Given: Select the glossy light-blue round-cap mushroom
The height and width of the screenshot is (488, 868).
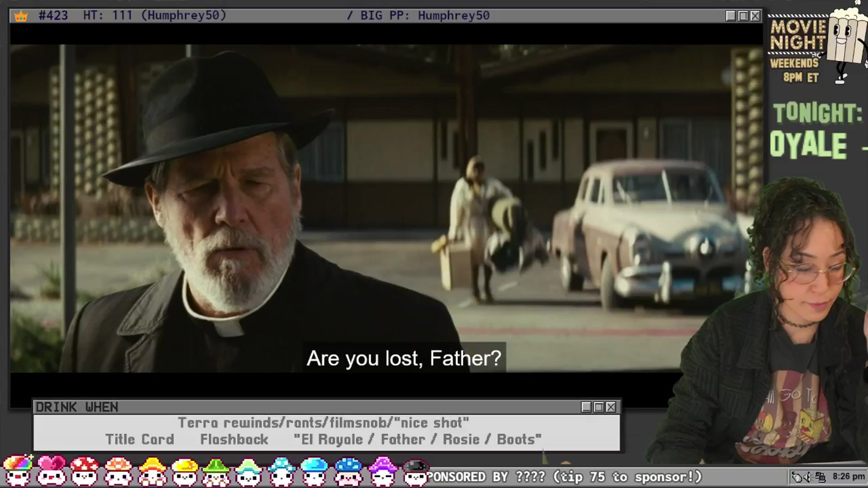Looking at the screenshot, I should coord(314,471).
